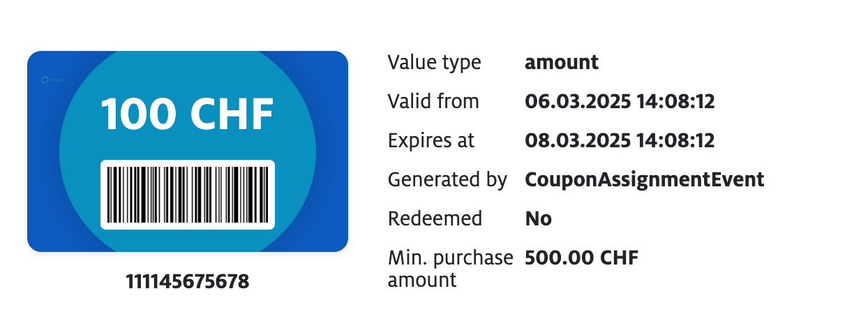Click the Redeemed label
868x335 pixels.
435,219
